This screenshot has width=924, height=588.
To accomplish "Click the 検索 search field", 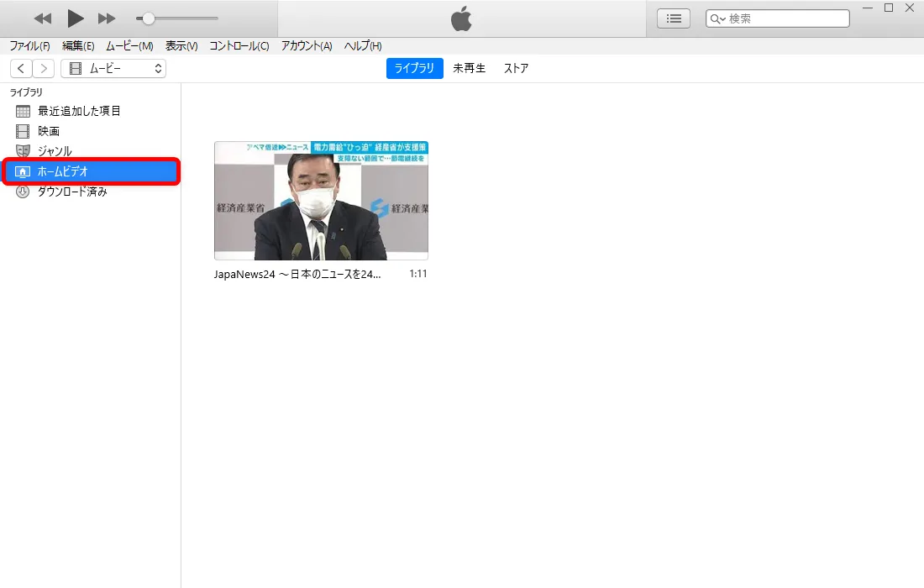I will 778,18.
